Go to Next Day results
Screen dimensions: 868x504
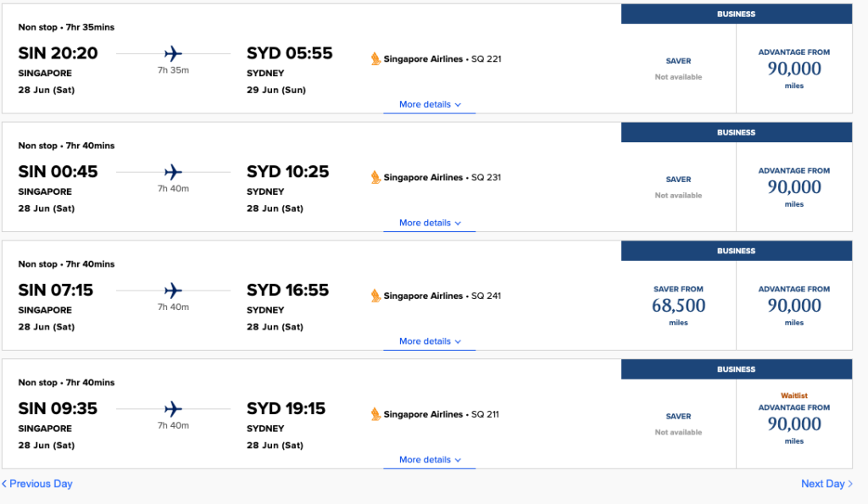tap(826, 484)
